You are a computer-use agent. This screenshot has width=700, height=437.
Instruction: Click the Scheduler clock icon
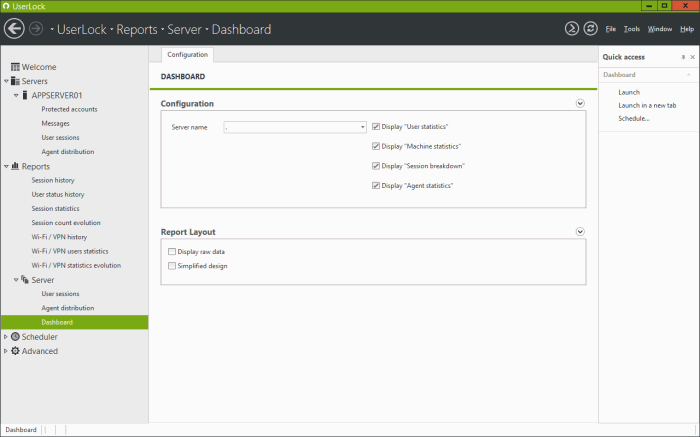pos(15,337)
